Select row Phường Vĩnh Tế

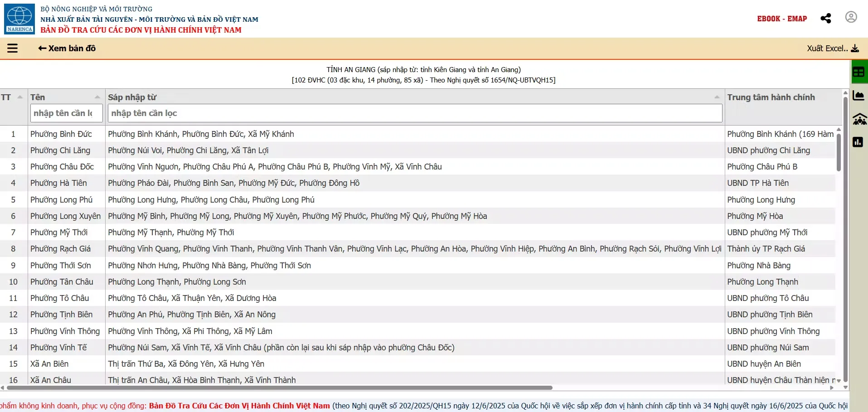(417, 348)
